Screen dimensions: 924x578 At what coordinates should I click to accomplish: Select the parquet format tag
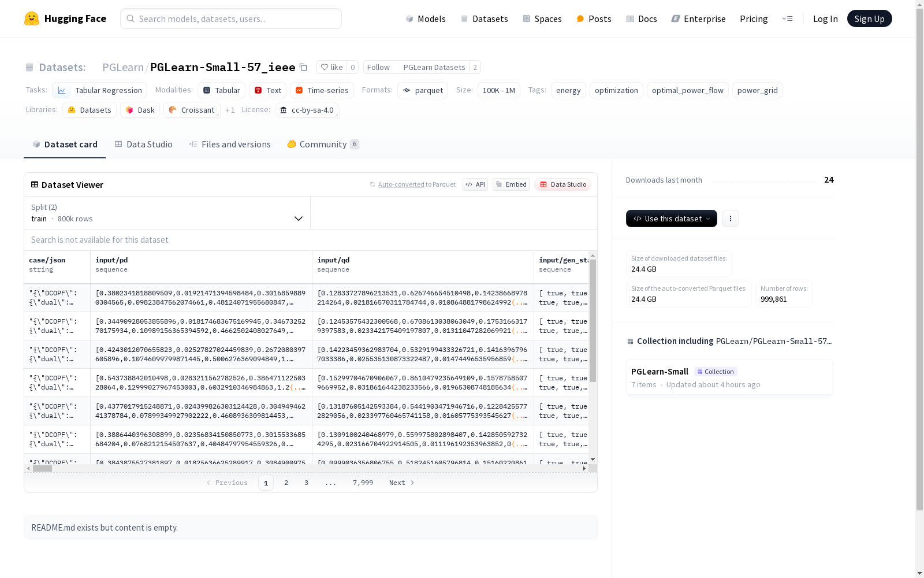[x=423, y=90]
